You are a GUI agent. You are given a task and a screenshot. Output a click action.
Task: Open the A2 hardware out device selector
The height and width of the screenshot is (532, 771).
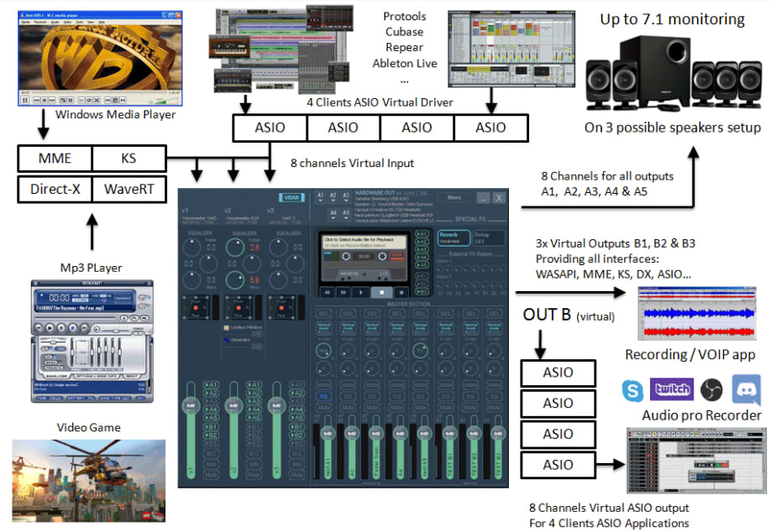333,197
